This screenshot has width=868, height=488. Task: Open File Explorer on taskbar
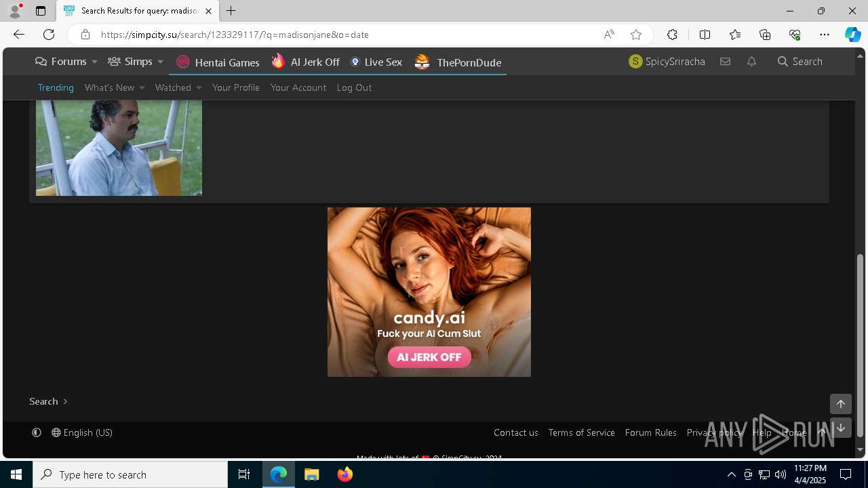pyautogui.click(x=312, y=474)
